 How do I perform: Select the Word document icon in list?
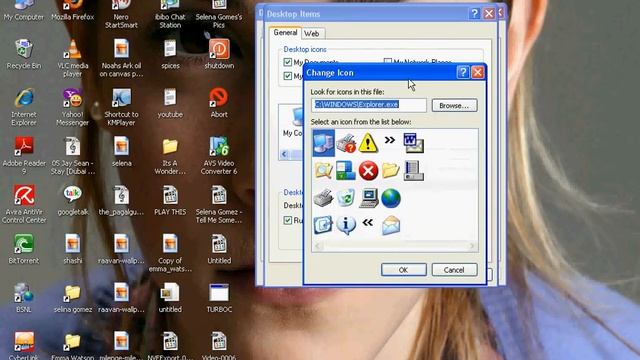413,143
